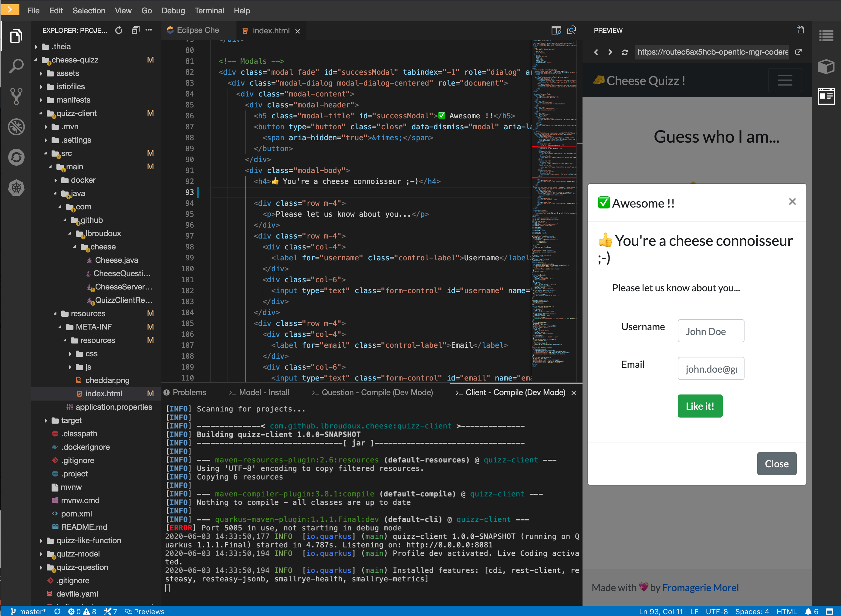Screen dimensions: 841x616
Task: Open the Kubernetes helm wheel view
Action: coord(16,188)
